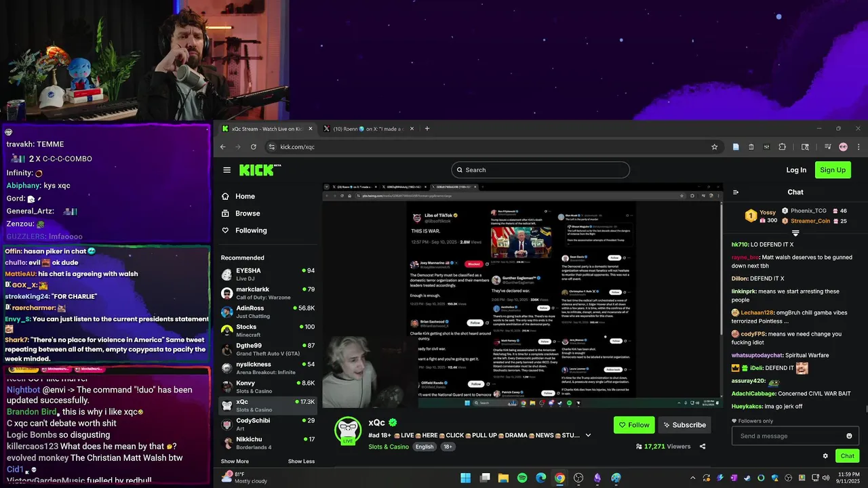Open OBS Studio from the taskbar
The image size is (868, 488).
coord(578,478)
